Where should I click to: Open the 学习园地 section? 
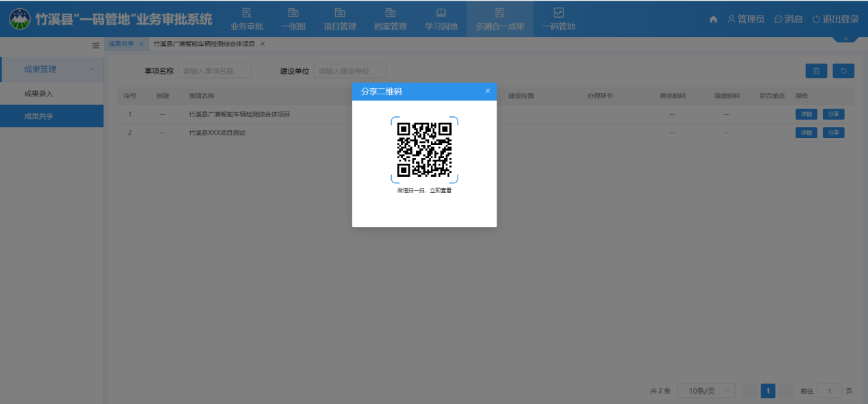[x=441, y=19]
